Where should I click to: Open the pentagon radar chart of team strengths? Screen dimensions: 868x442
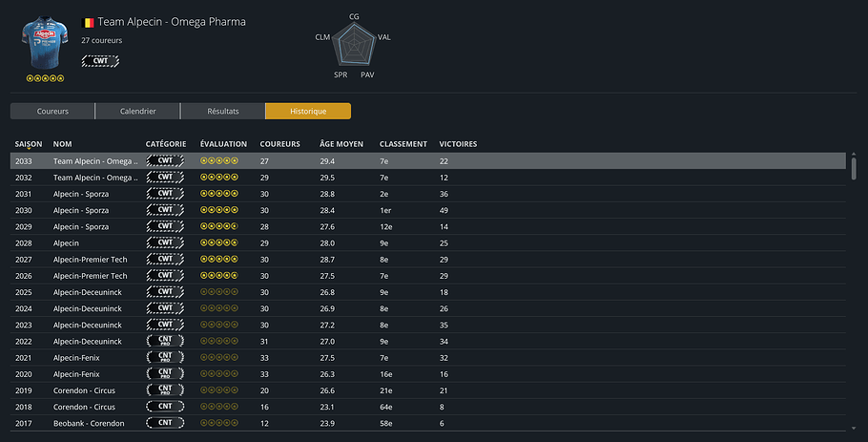pos(354,46)
